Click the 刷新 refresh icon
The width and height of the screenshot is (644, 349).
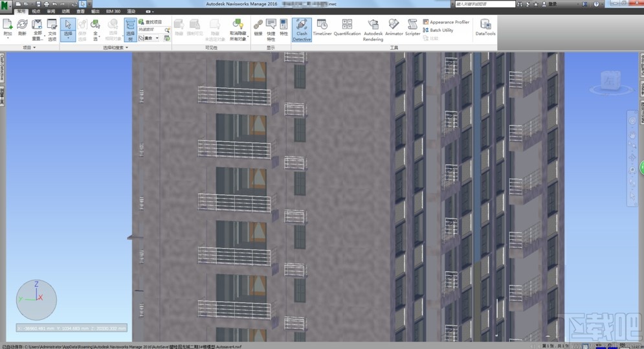pos(22,27)
